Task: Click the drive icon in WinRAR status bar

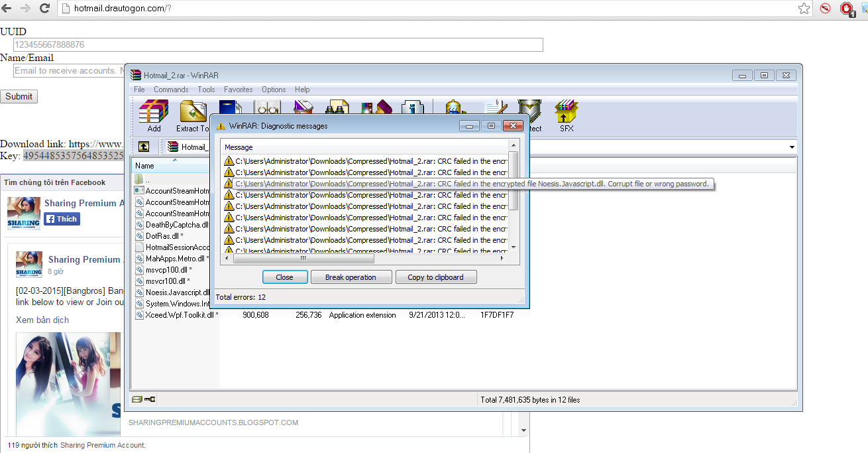Action: click(x=137, y=399)
